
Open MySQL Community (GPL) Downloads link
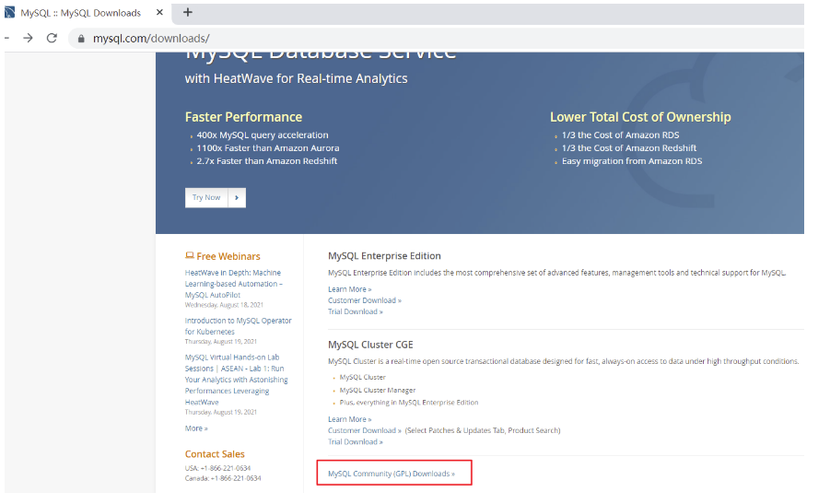(392, 474)
